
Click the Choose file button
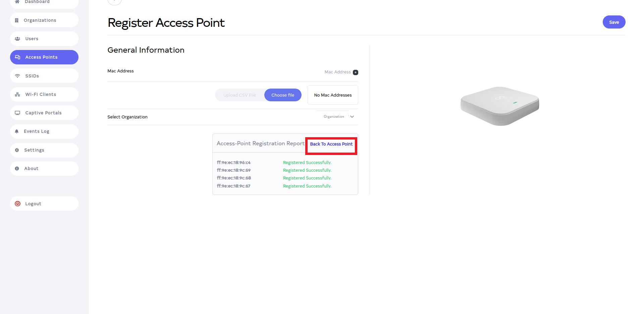coord(283,95)
